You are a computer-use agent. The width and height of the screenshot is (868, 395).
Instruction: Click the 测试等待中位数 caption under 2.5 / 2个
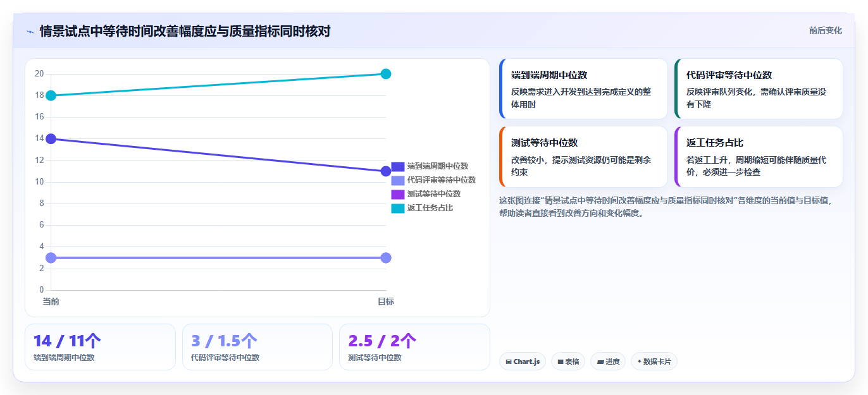pos(375,358)
